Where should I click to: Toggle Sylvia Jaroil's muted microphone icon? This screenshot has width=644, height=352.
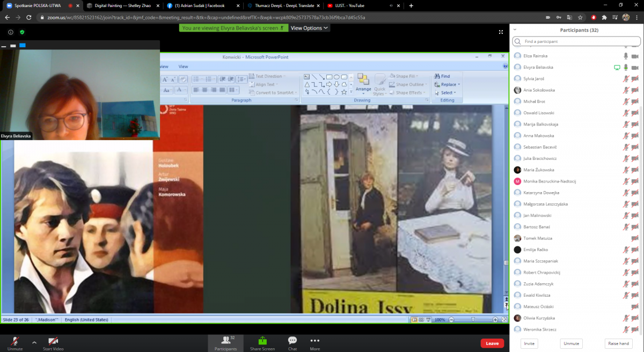click(x=626, y=79)
